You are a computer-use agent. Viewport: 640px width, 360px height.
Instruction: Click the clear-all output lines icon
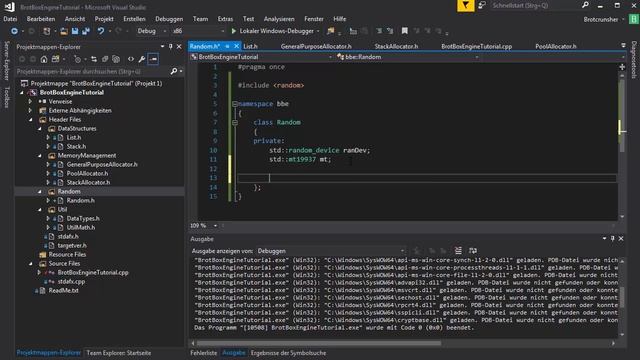coord(458,251)
